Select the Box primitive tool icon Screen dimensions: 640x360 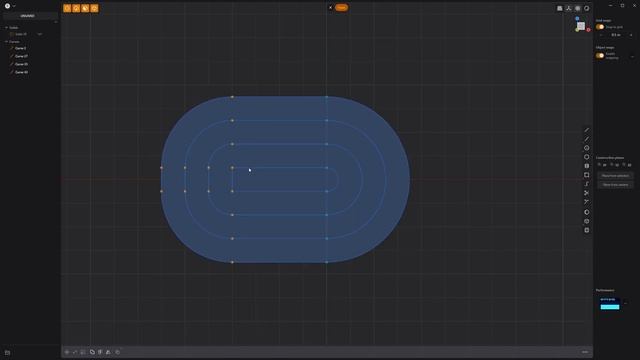(587, 230)
